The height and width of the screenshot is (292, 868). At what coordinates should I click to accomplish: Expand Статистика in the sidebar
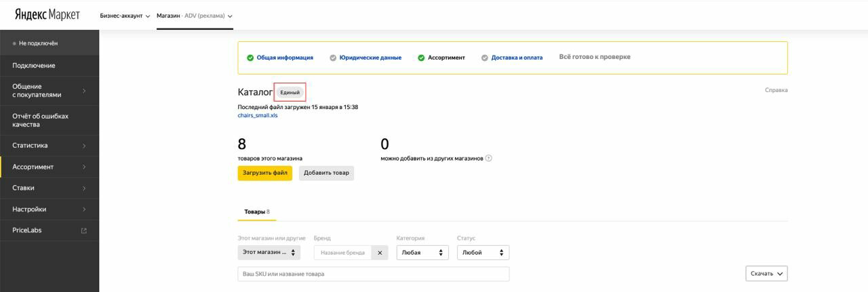point(50,146)
